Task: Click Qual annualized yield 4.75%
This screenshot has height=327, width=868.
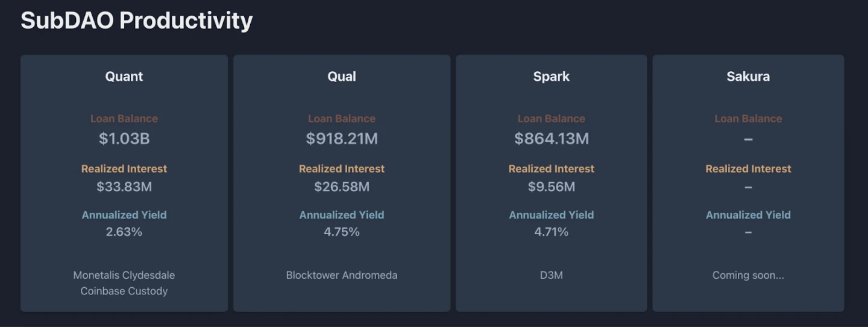Action: [x=342, y=232]
